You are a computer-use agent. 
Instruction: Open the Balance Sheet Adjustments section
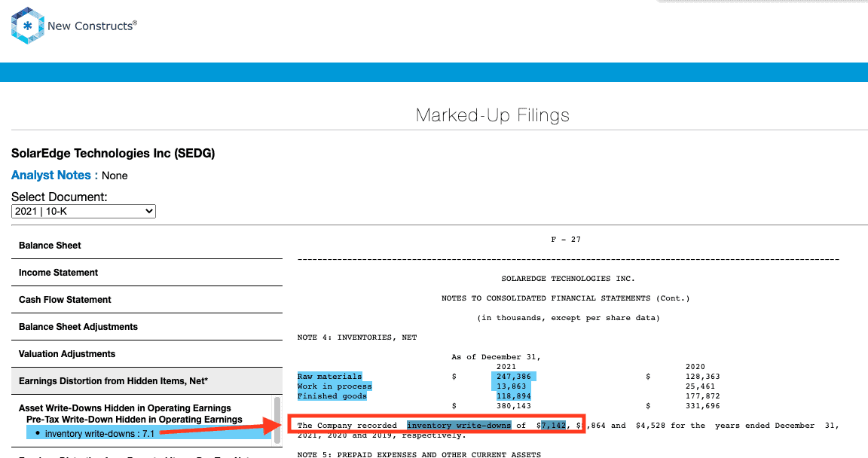click(x=147, y=327)
